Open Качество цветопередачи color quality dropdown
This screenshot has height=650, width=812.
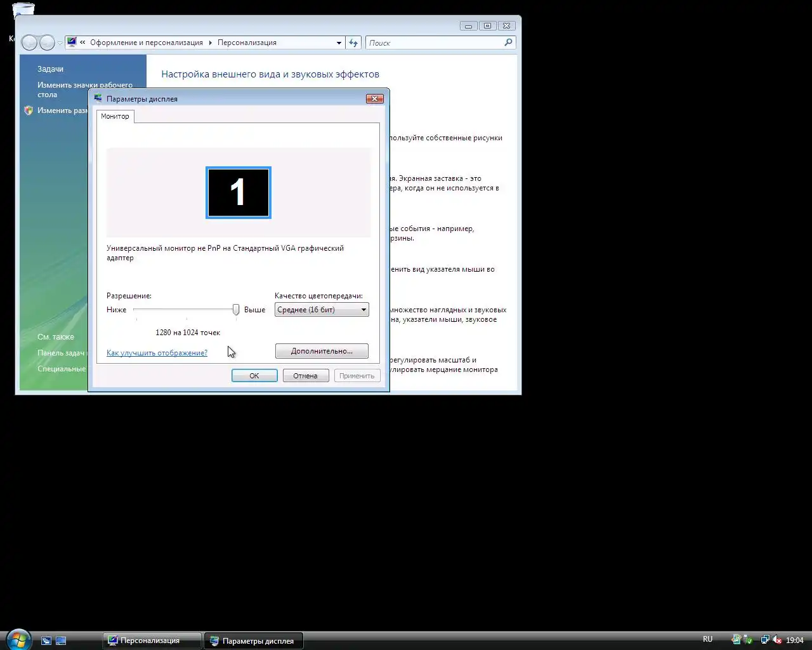coord(322,310)
